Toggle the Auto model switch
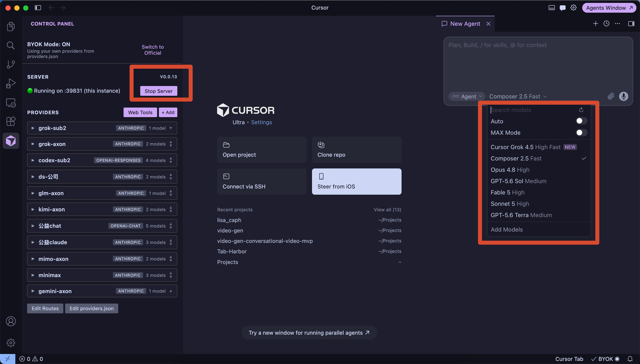The width and height of the screenshot is (640, 364). 581,121
